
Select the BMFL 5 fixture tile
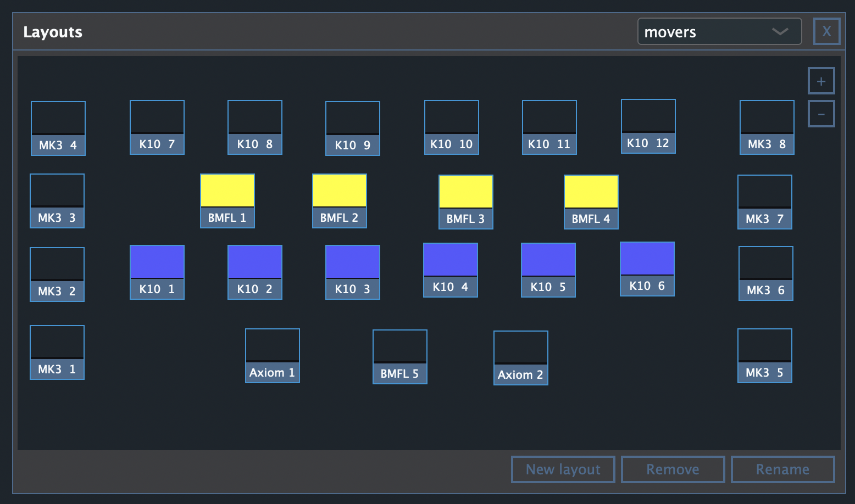tap(400, 356)
